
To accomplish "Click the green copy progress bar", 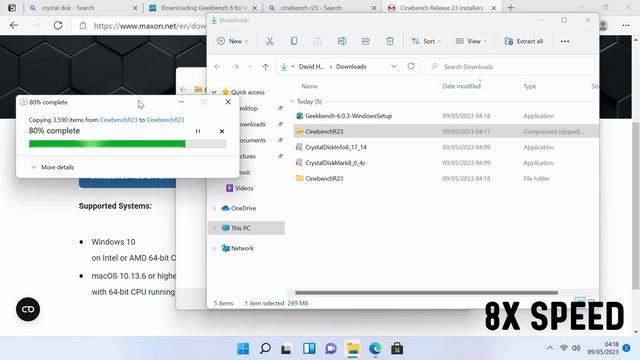I will click(x=127, y=144).
